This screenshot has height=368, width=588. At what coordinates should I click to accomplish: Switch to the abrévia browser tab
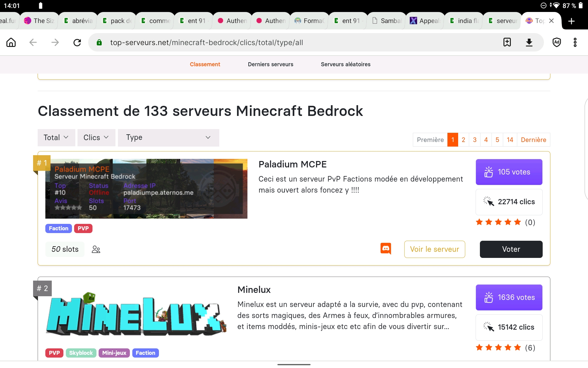(x=77, y=21)
